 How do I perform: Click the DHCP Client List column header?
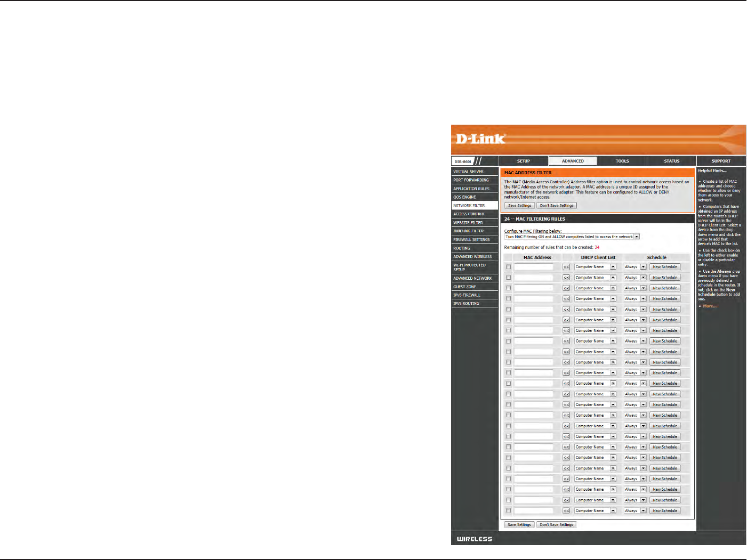(598, 257)
